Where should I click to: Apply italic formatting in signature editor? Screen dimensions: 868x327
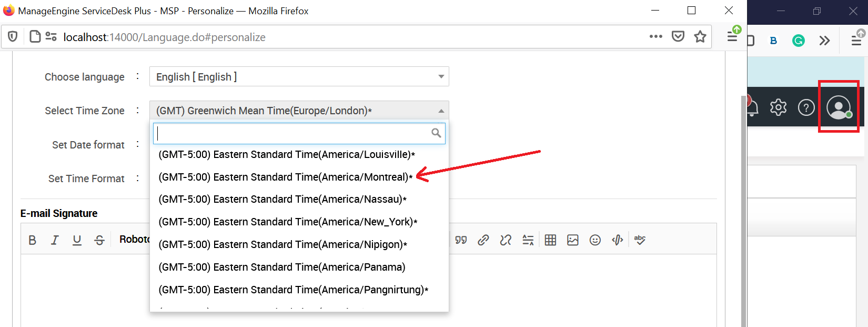click(x=55, y=240)
